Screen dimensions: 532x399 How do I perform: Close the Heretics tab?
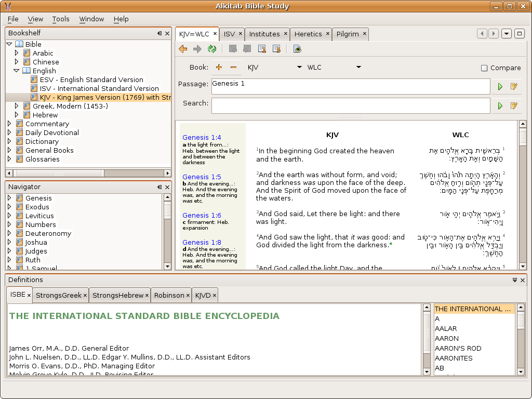click(x=328, y=34)
